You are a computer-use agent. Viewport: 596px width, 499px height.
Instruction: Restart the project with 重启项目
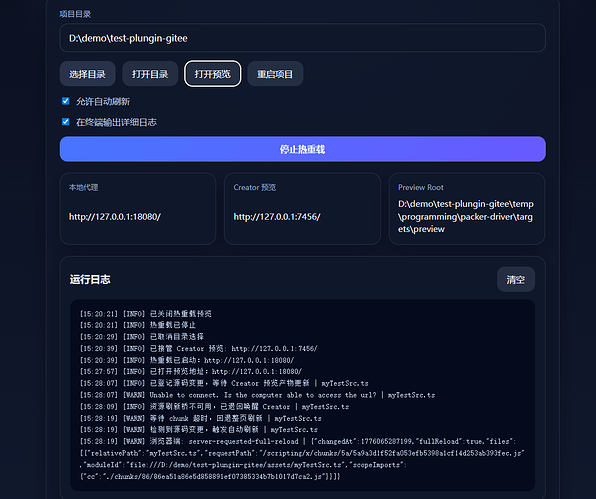click(275, 74)
